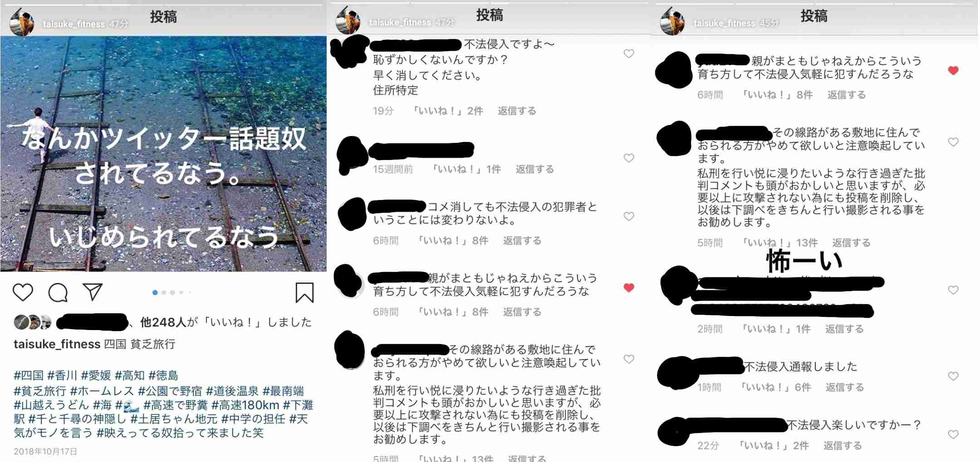Open the #貧乏旅行 hashtag
The height and width of the screenshot is (462, 980).
pos(40,391)
